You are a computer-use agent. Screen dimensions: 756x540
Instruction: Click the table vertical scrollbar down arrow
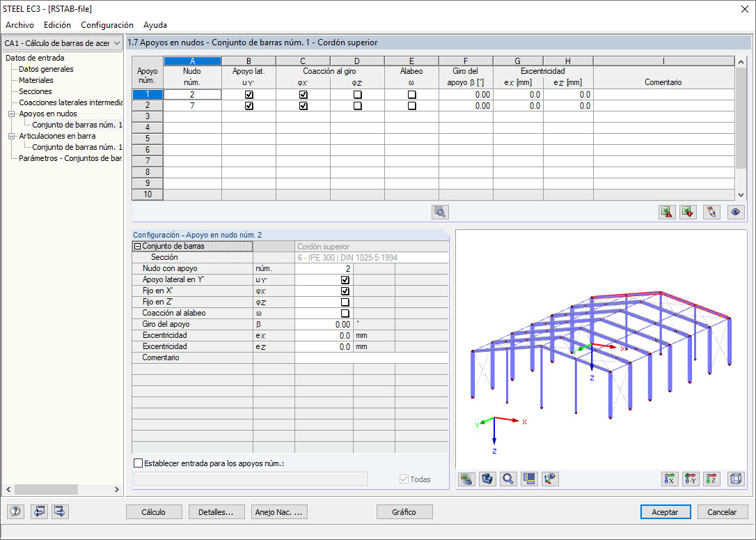[741, 195]
